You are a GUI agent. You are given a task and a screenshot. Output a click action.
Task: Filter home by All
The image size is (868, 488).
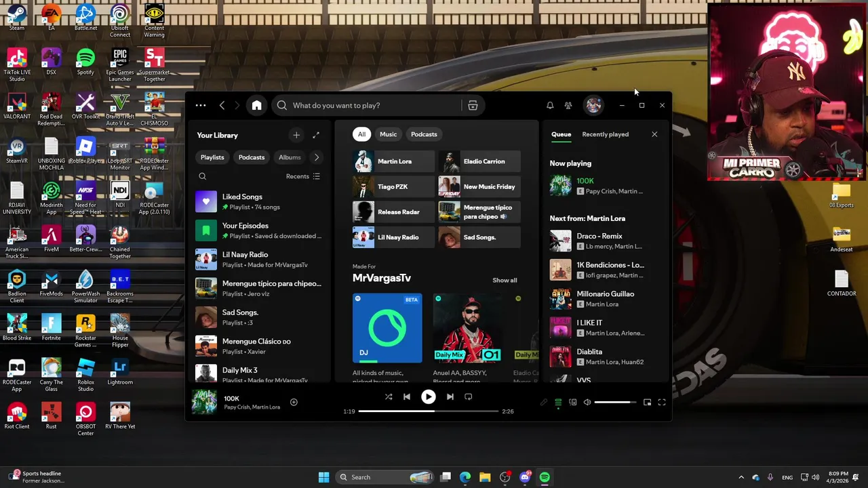pyautogui.click(x=361, y=134)
